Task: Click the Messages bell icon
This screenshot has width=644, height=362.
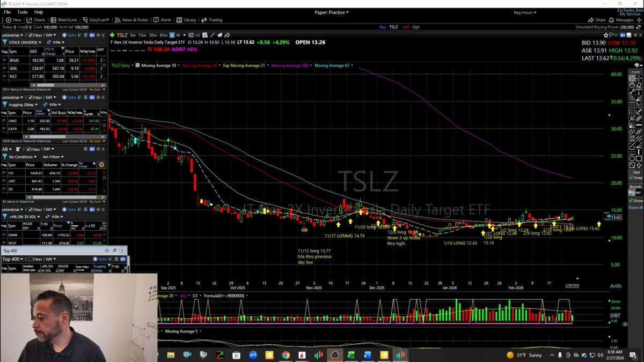Action: tap(612, 20)
